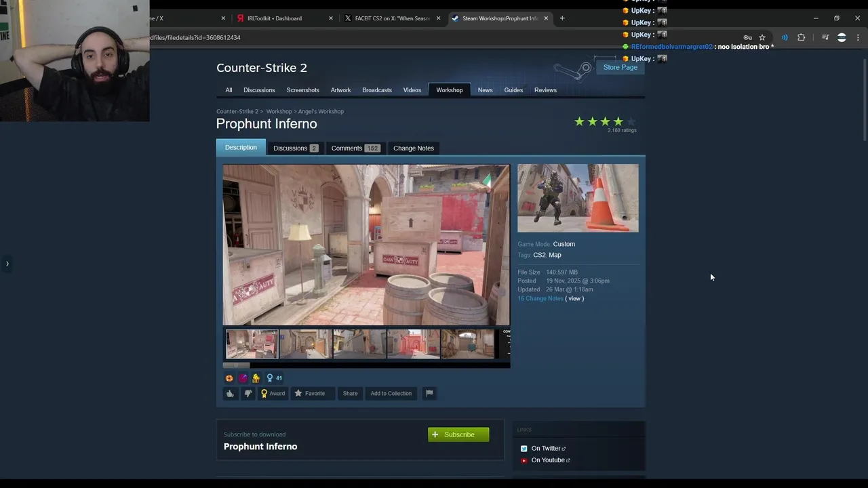Click the four-star rating display
The image size is (868, 488).
tap(605, 121)
